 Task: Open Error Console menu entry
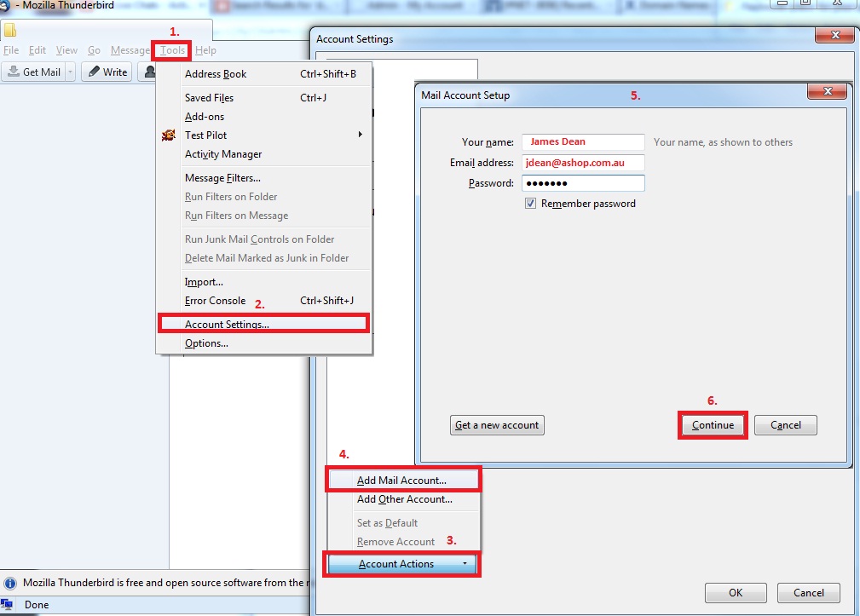(x=264, y=301)
